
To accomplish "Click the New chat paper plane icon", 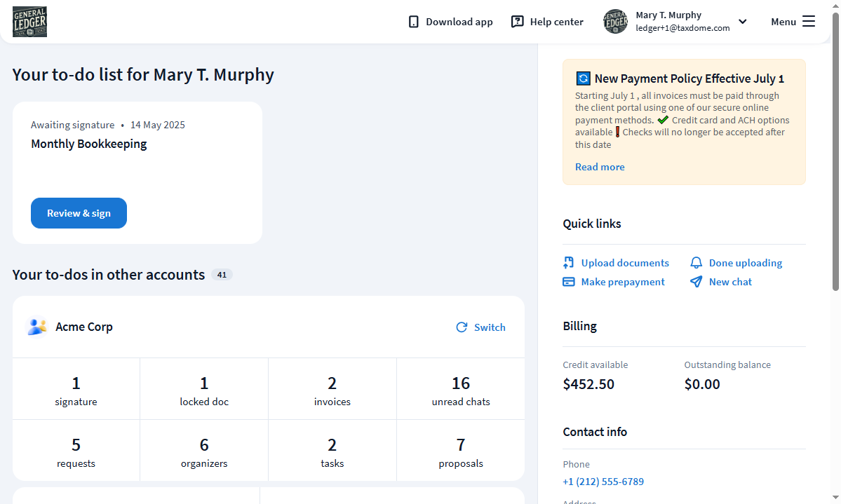I will click(x=696, y=282).
